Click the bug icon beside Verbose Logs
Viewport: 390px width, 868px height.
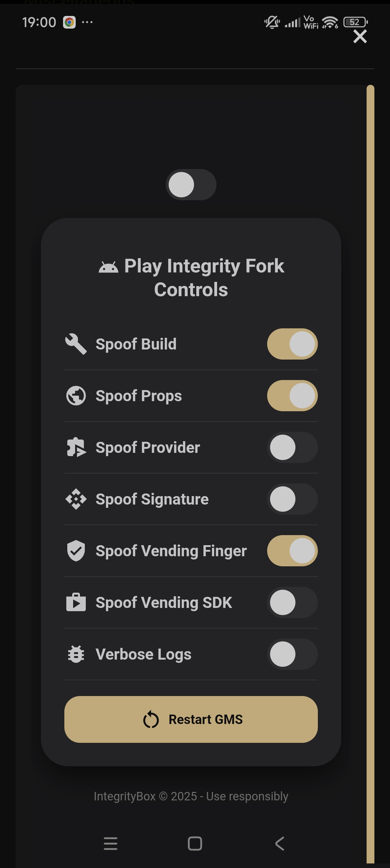76,654
